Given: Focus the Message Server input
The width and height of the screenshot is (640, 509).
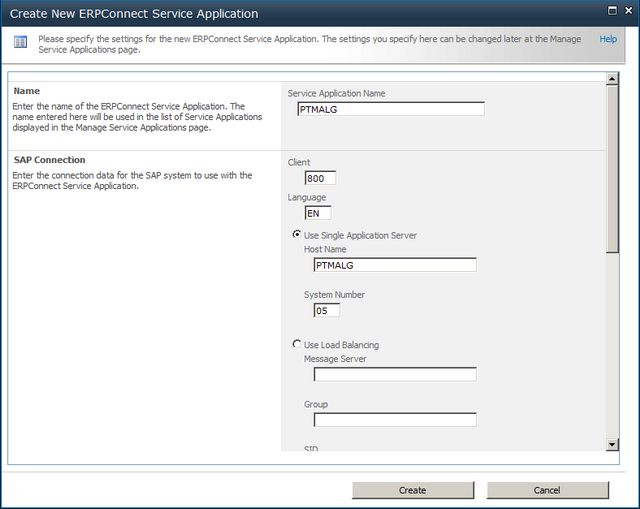Looking at the screenshot, I should [395, 374].
